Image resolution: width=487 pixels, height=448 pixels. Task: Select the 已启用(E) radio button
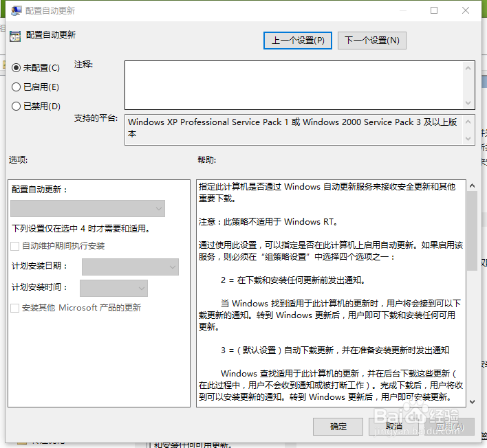(16, 87)
